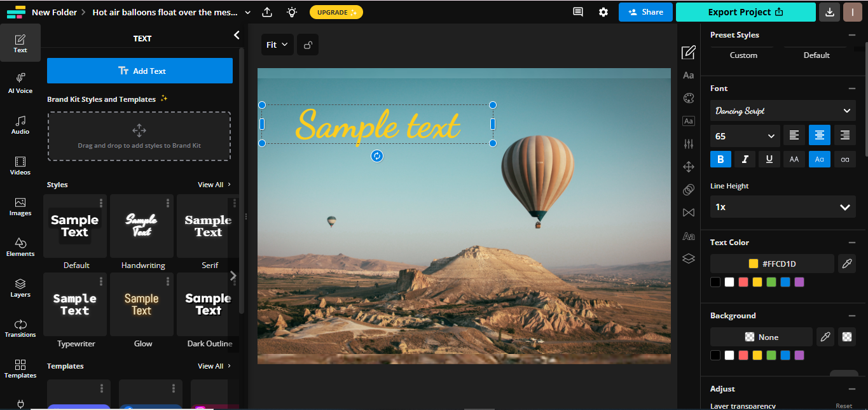Open the font size 65 dropdown

click(x=745, y=136)
